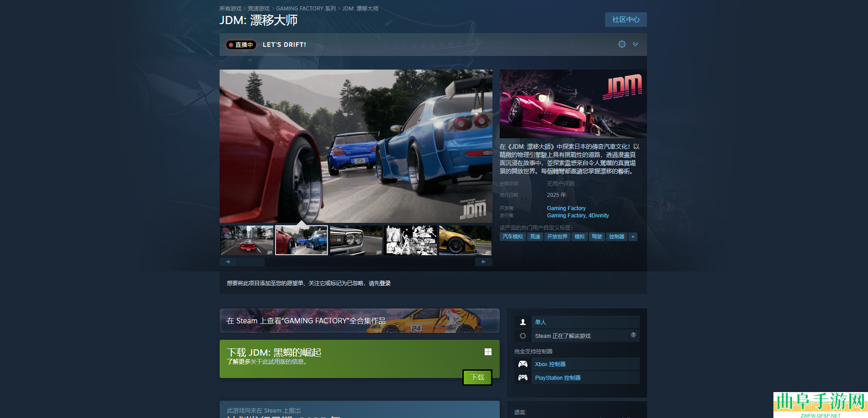Select the 开放世界 tag
The height and width of the screenshot is (418, 868).
[557, 237]
